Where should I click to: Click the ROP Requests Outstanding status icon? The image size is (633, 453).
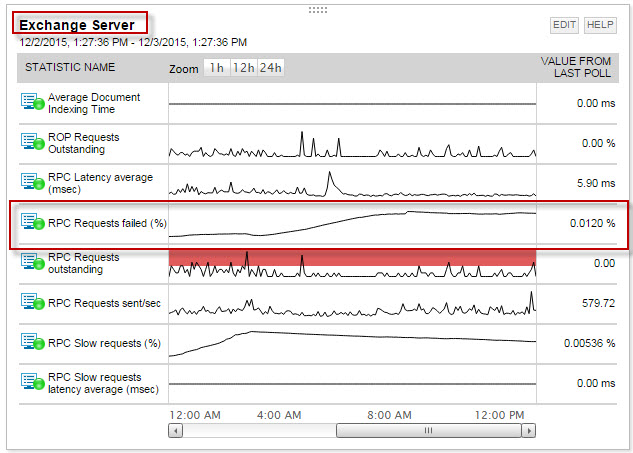point(32,142)
